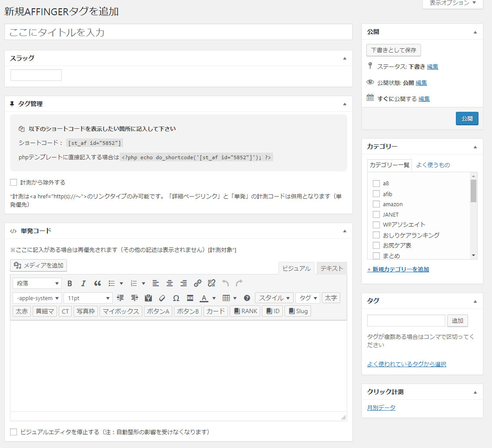This screenshot has height=448, width=492.
Task: Paste as text clipboard icon
Action: [x=148, y=298]
